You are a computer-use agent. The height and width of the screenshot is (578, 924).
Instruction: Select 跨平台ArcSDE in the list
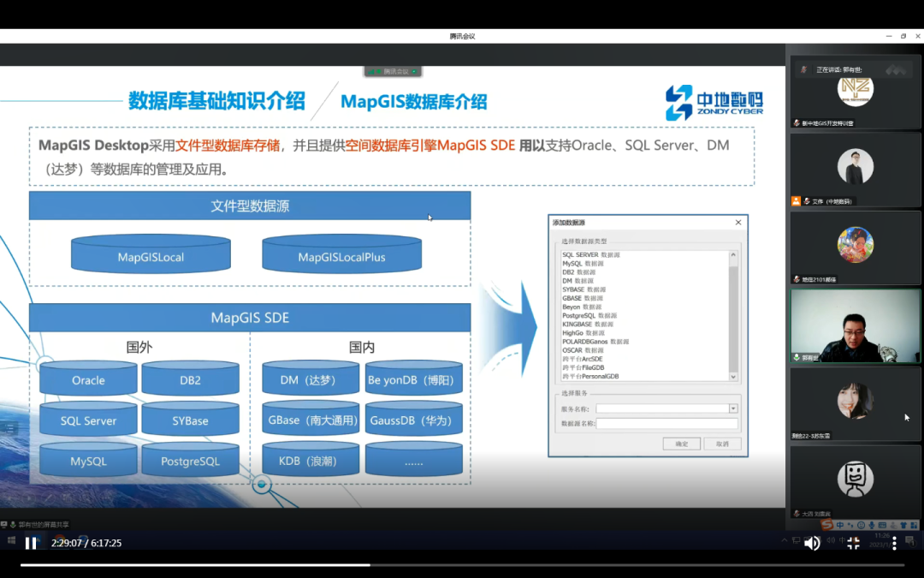click(583, 359)
